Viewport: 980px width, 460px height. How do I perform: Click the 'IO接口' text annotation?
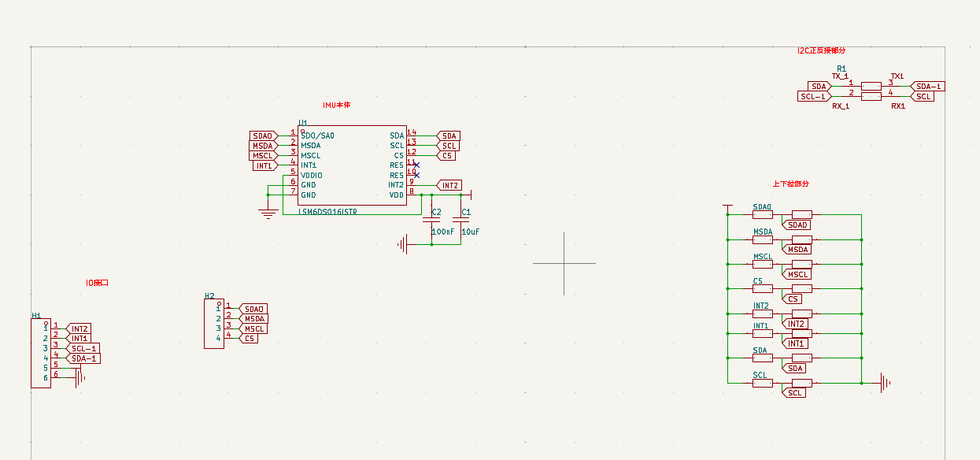pyautogui.click(x=97, y=283)
